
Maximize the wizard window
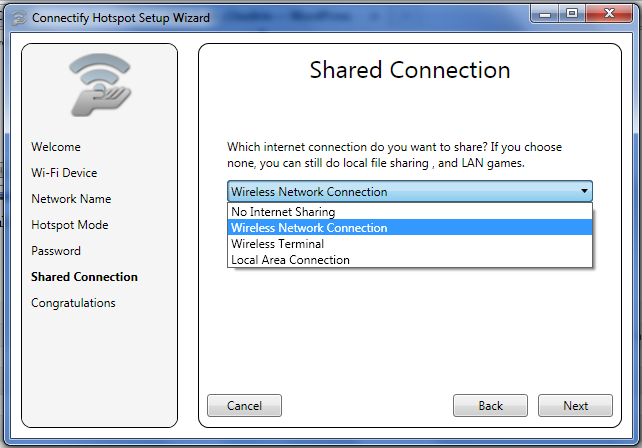[x=572, y=14]
